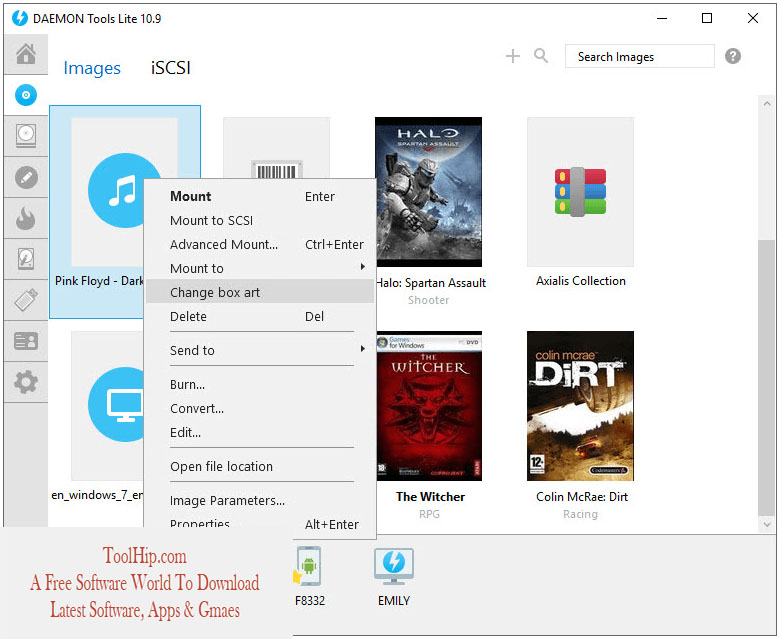Click the vertical scrollbar thumb
The image size is (782, 639).
767,378
